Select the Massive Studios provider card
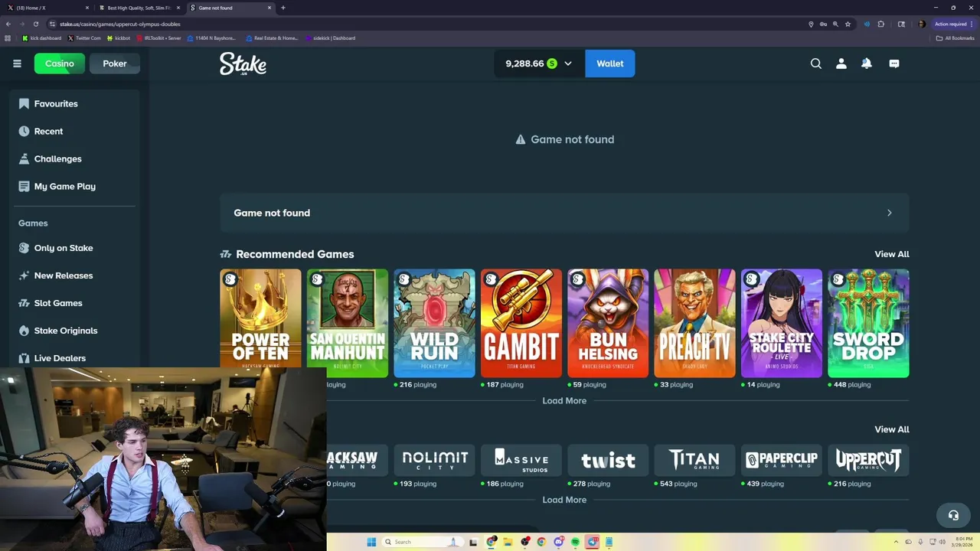The width and height of the screenshot is (980, 551). coord(521,460)
